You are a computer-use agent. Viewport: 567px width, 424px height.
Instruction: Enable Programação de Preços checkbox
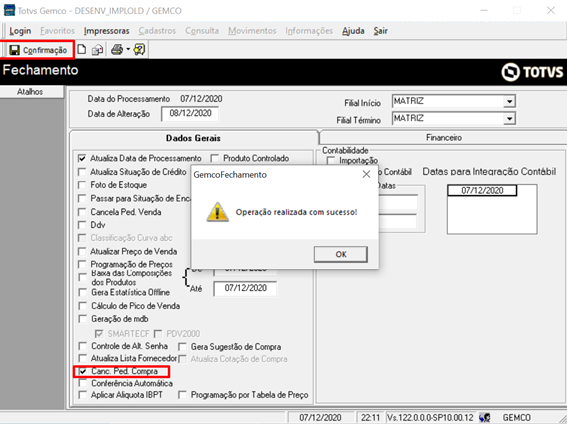(x=82, y=264)
